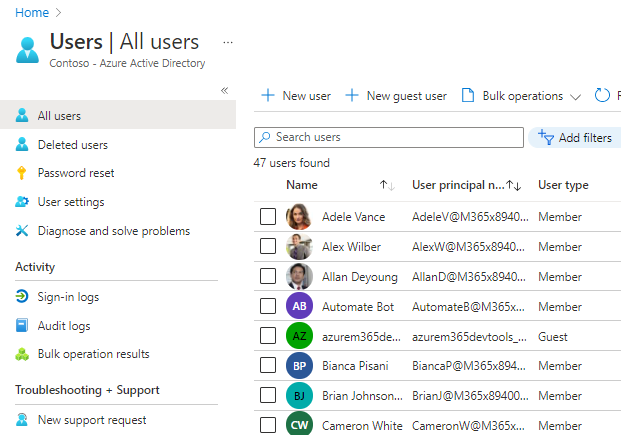Open the Audit logs icon
Screen dimensions: 621x435
point(22,326)
